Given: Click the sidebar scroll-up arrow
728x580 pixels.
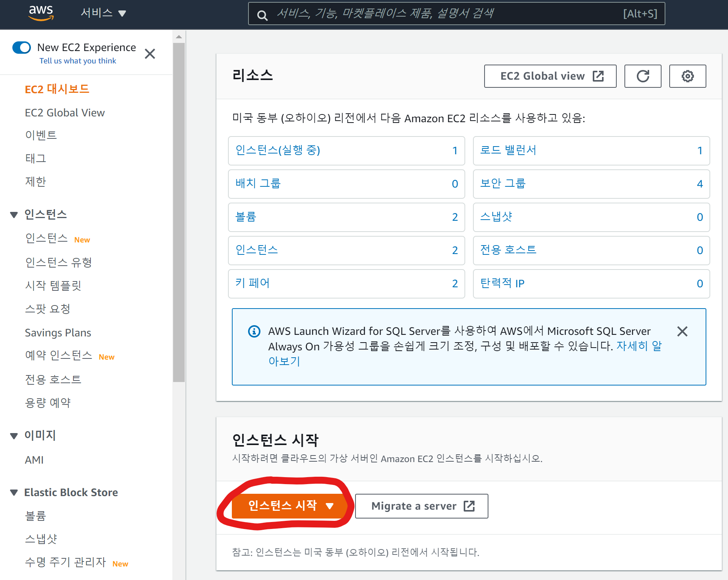Looking at the screenshot, I should [x=179, y=37].
